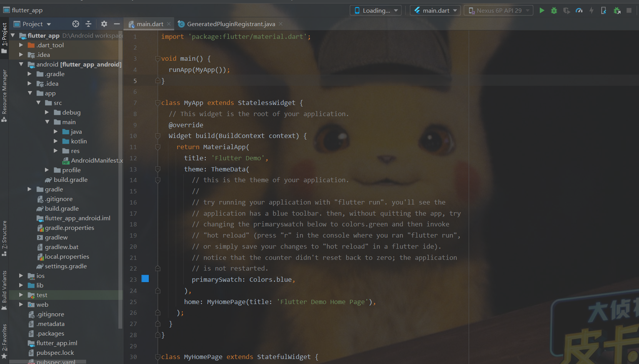Select the .metadata file
This screenshot has height=364, width=639.
47,324
